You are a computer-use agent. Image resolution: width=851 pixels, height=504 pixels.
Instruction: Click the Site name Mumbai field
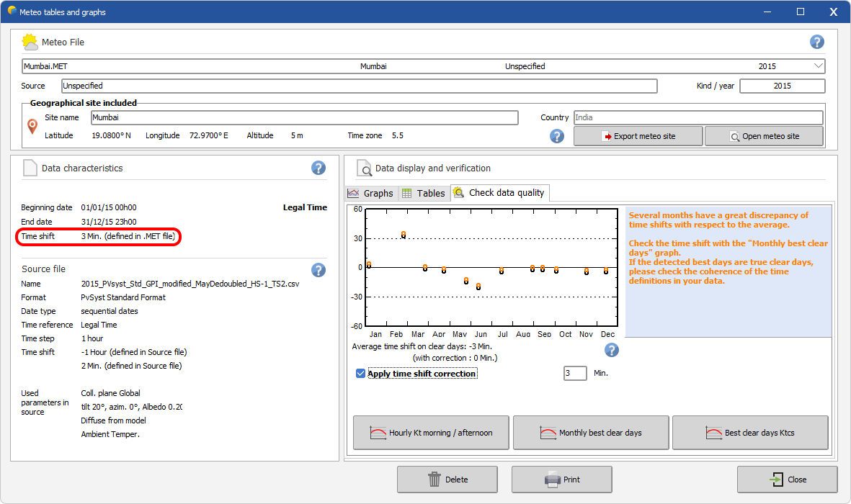pos(305,118)
